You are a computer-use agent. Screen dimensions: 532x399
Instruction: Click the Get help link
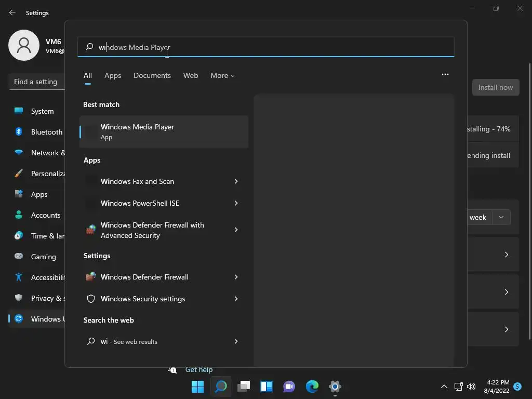(x=199, y=369)
